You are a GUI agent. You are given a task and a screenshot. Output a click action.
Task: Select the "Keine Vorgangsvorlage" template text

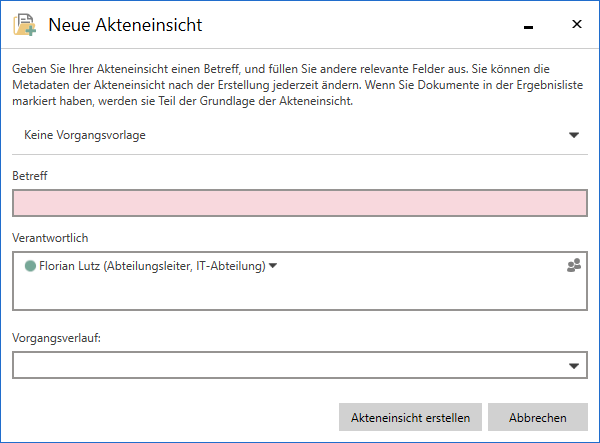tap(85, 135)
